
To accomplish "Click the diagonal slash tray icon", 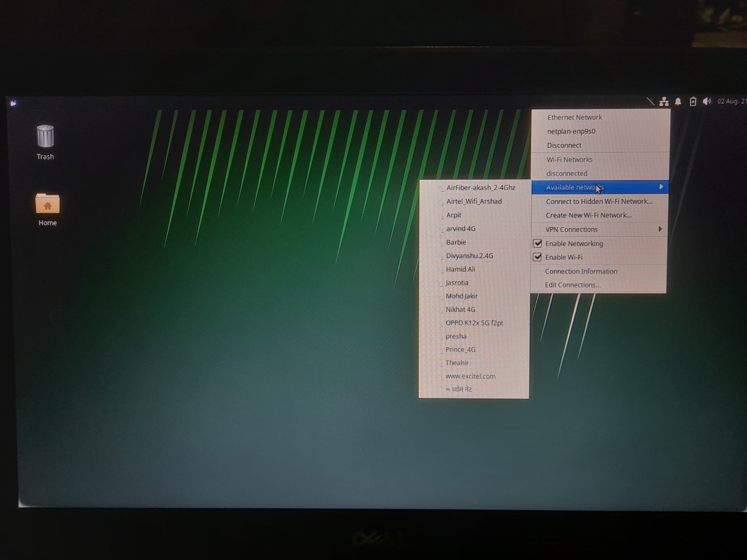I will 650,102.
